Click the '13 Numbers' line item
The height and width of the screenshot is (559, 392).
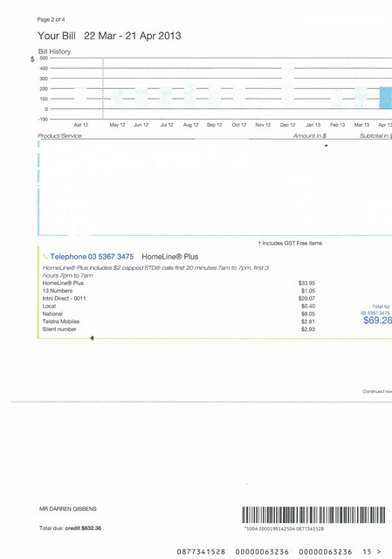(x=58, y=291)
